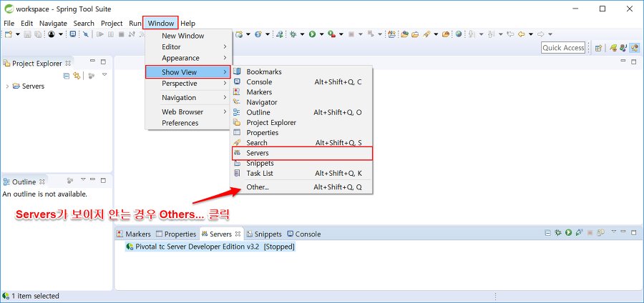Click the green Run toolbar button
This screenshot has width=644, height=303.
[x=312, y=34]
